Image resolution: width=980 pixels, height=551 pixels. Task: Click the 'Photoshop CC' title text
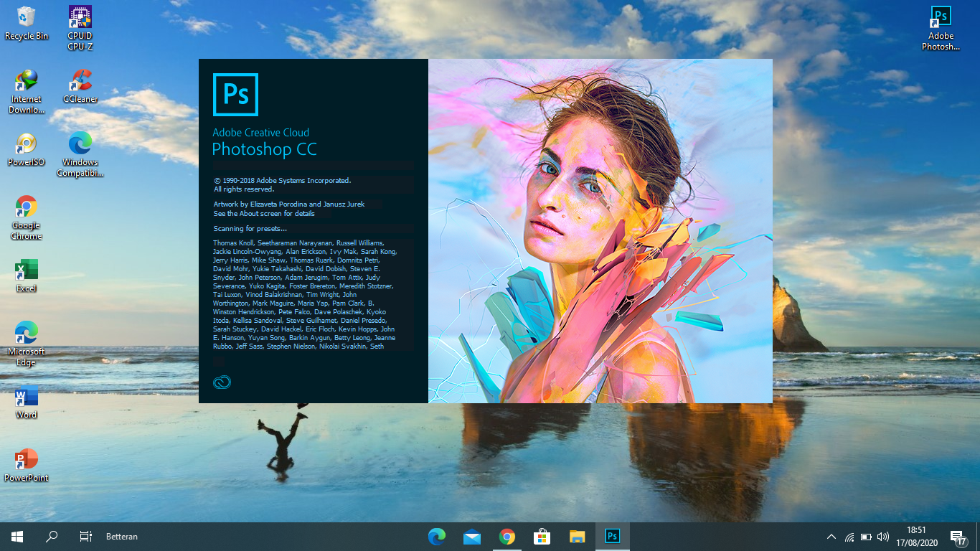(x=265, y=149)
